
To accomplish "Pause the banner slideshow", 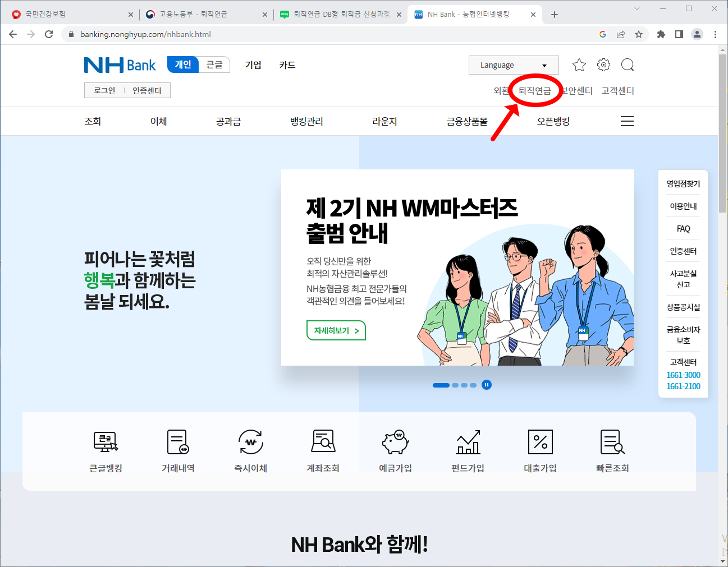I will click(x=487, y=385).
